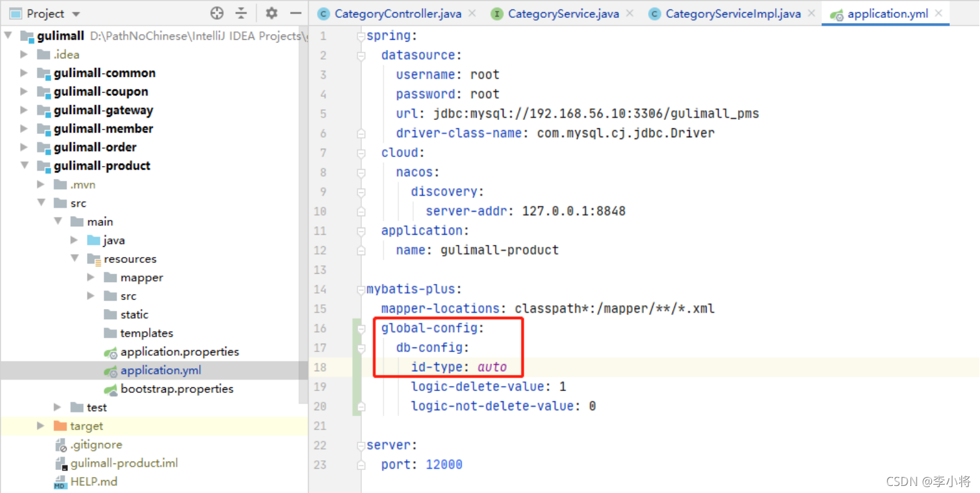
Task: Select the resources root folder icon
Action: pyautogui.click(x=94, y=259)
